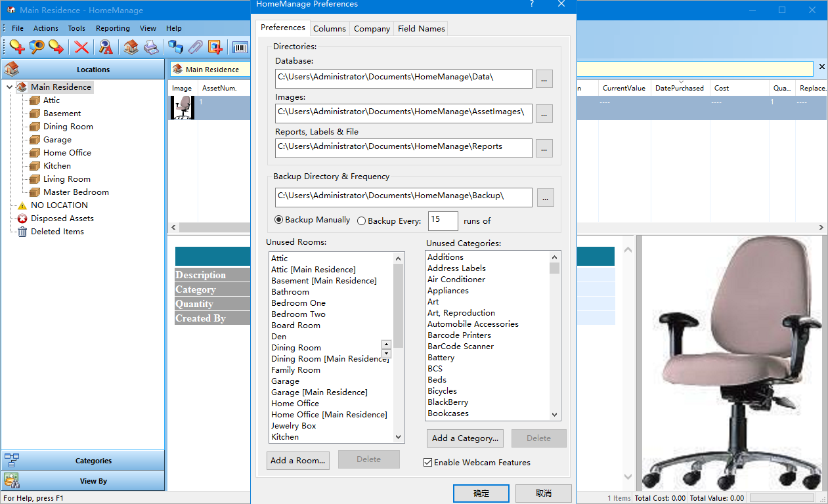Click the View By panel bar

click(x=83, y=480)
